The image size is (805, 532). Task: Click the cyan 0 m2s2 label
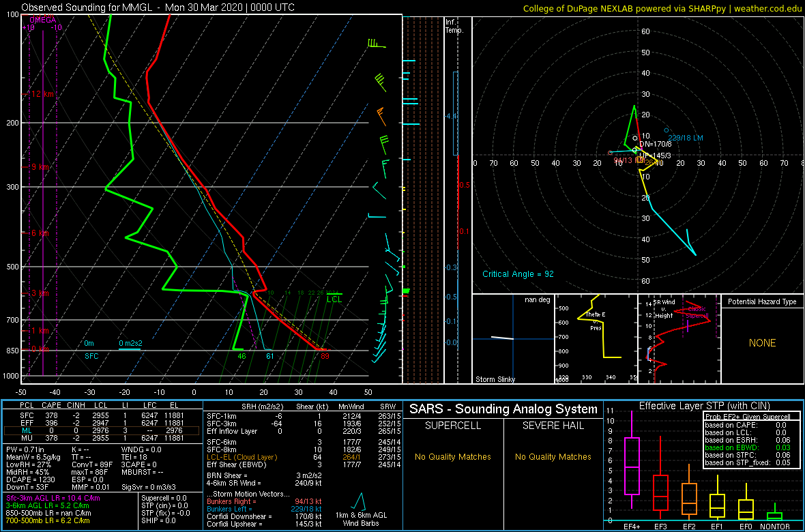coord(130,343)
